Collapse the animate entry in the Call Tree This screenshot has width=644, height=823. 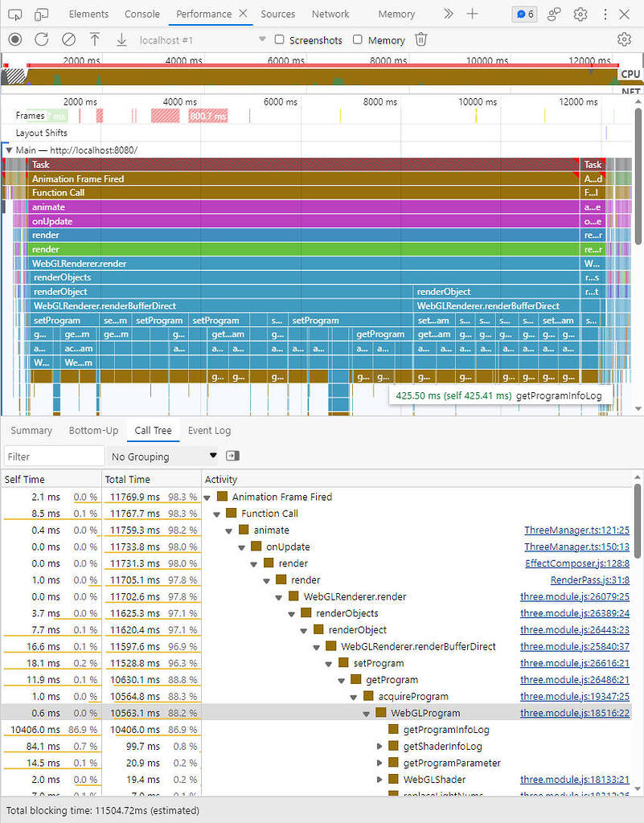click(x=229, y=530)
